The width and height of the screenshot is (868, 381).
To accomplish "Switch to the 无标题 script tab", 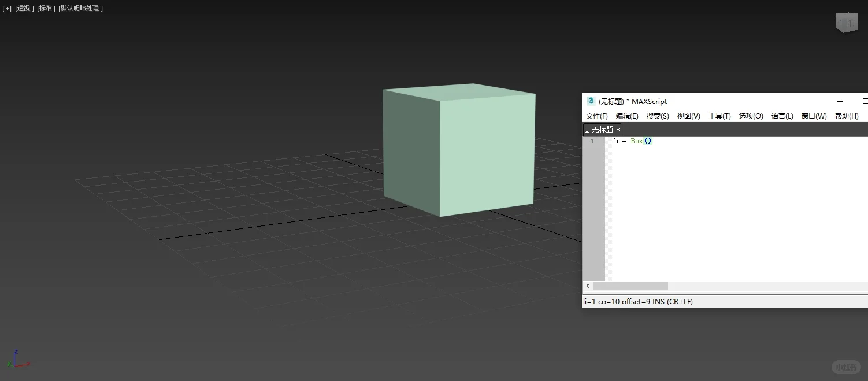I will pos(602,130).
